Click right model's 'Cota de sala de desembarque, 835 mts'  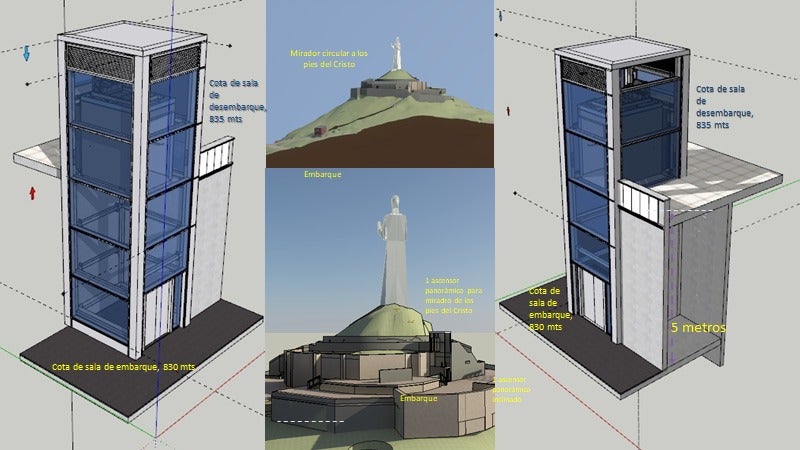(724, 107)
